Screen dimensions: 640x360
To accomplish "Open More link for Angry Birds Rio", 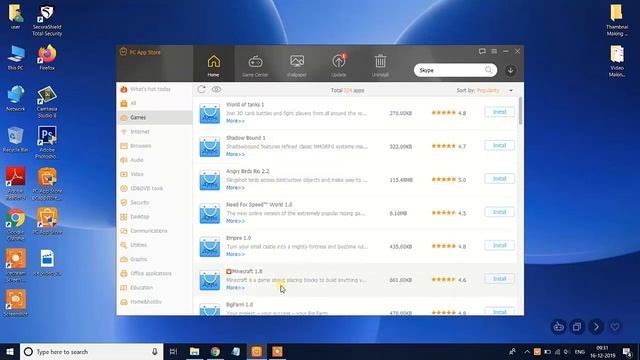I will tap(236, 188).
